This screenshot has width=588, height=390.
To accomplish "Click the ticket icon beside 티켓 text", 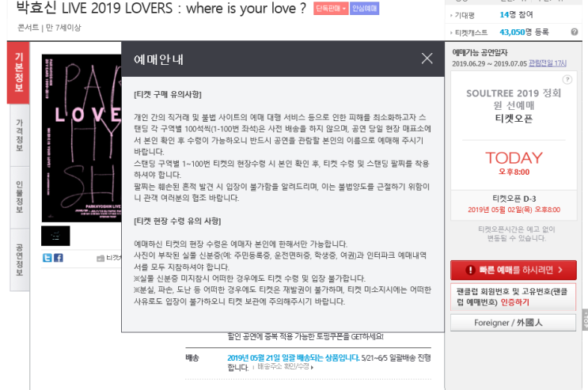I will tap(101, 258).
